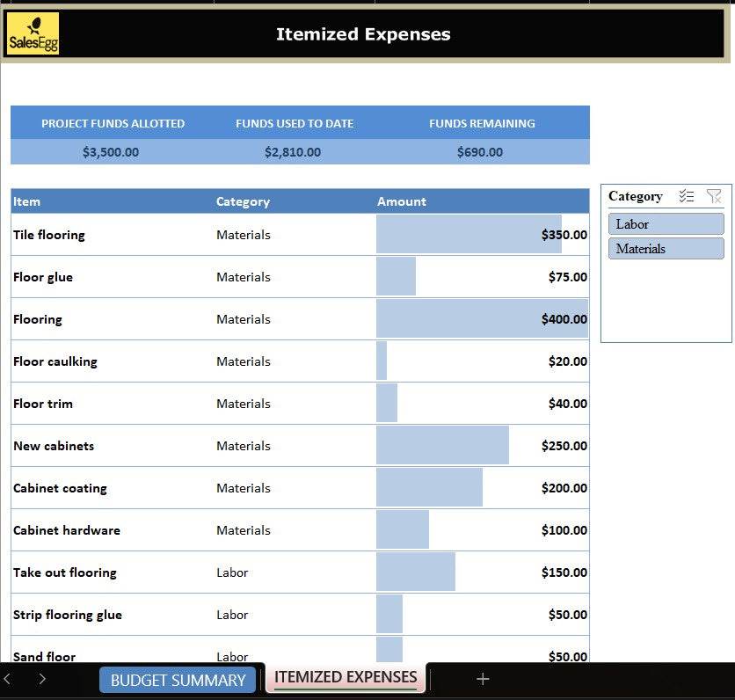Click the Itemized Expenses title

tap(363, 34)
